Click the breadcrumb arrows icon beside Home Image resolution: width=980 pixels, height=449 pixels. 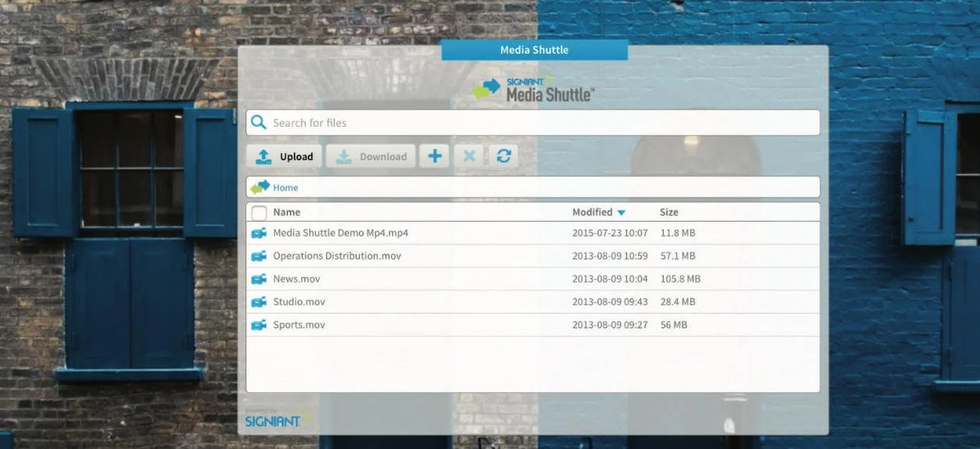(x=260, y=187)
